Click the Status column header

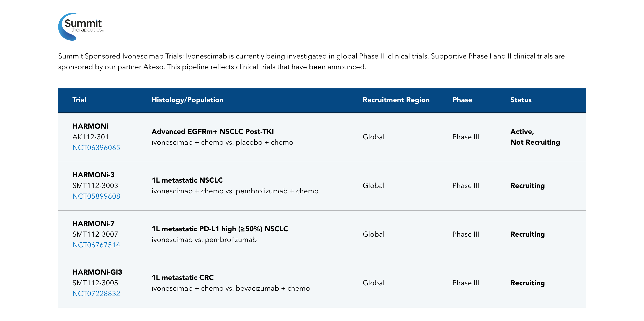point(521,100)
